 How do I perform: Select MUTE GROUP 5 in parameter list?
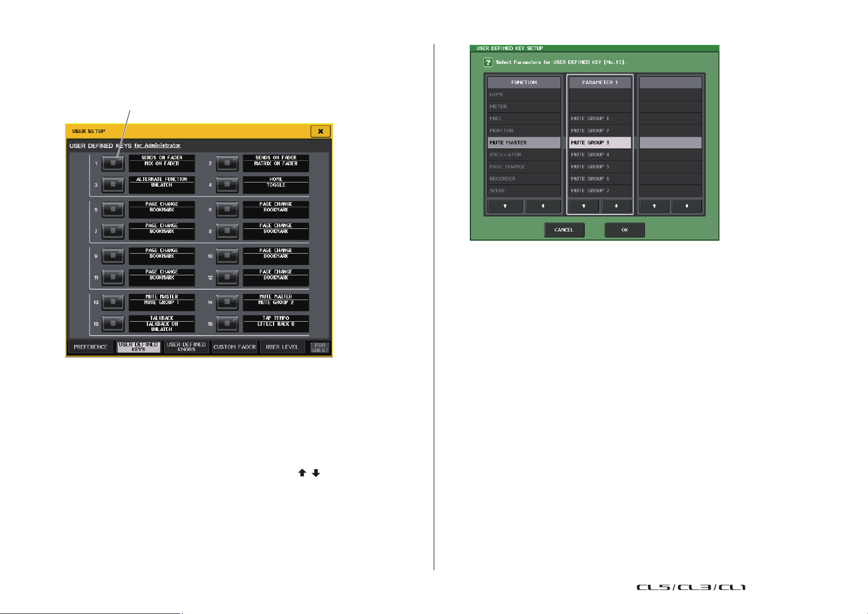coord(600,167)
